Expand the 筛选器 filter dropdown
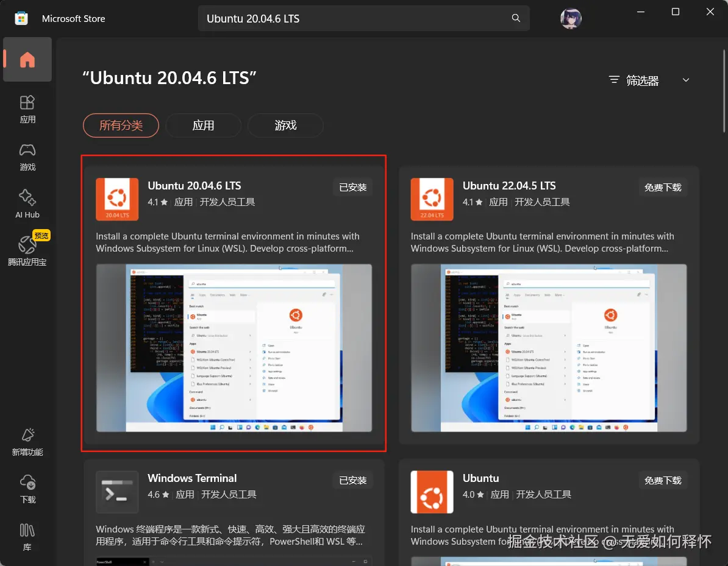 [x=649, y=80]
